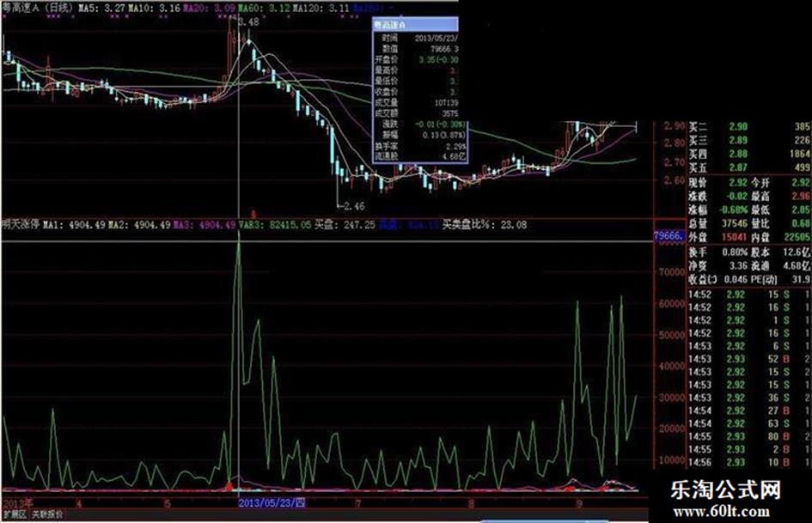812x523 pixels.
Task: Click the 14:55 trade with volume 80 B
Action: [749, 436]
